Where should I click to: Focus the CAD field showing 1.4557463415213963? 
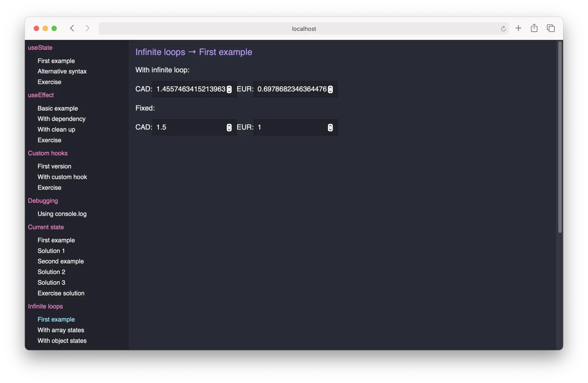194,89
